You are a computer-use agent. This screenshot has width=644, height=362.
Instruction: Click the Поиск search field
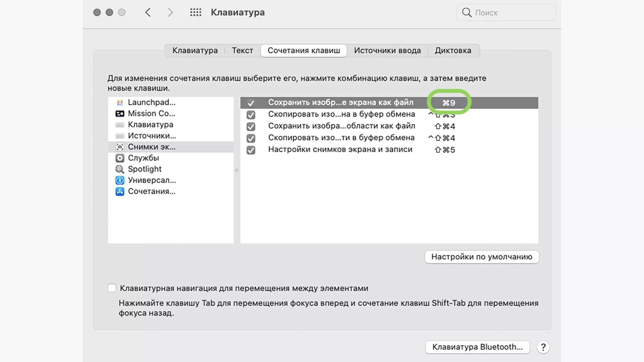(x=506, y=12)
